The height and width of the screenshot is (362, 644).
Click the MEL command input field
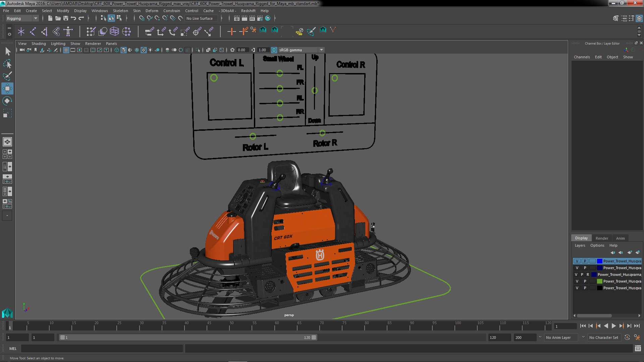point(102,349)
